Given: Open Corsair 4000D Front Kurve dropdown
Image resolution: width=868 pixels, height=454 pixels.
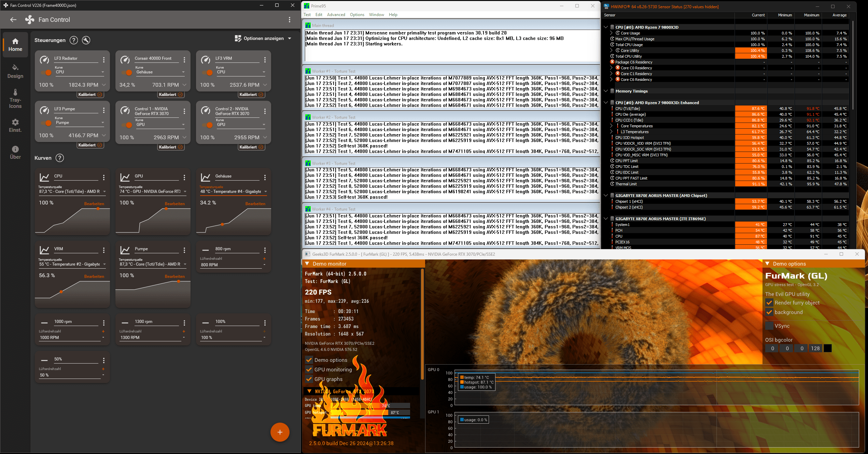Looking at the screenshot, I should [160, 72].
